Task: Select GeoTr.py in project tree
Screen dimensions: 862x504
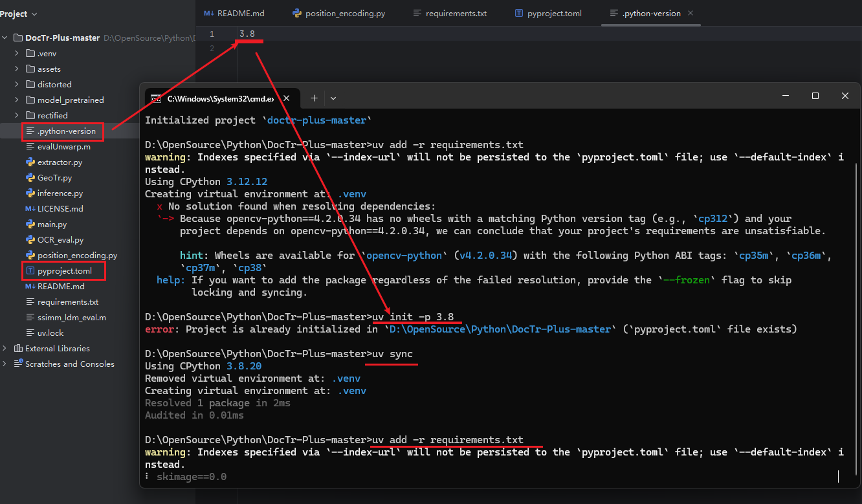Action: (54, 177)
